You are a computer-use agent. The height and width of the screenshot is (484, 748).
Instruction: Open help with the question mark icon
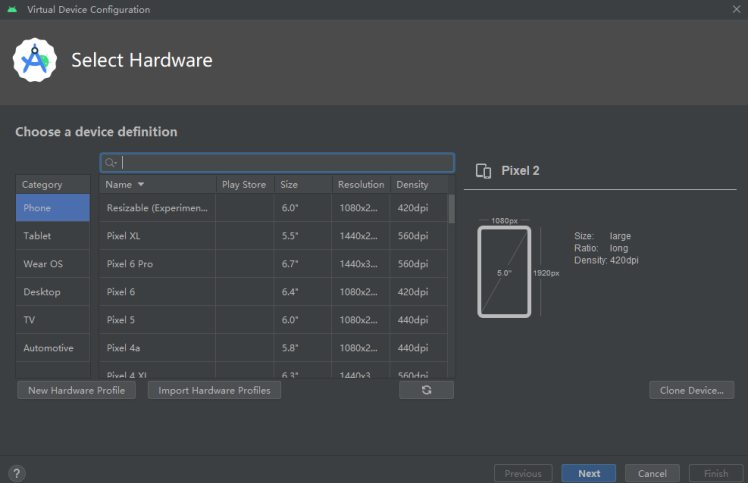coord(17,474)
